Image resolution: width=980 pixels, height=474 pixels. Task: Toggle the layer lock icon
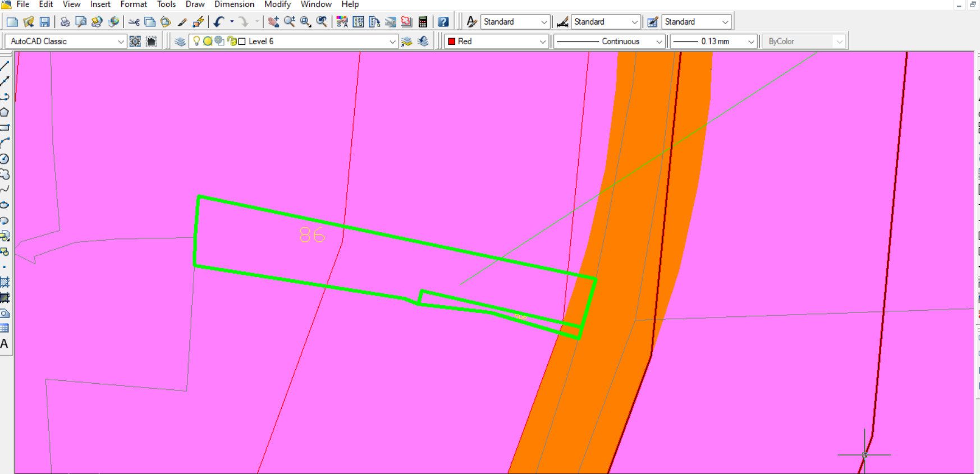tap(232, 41)
